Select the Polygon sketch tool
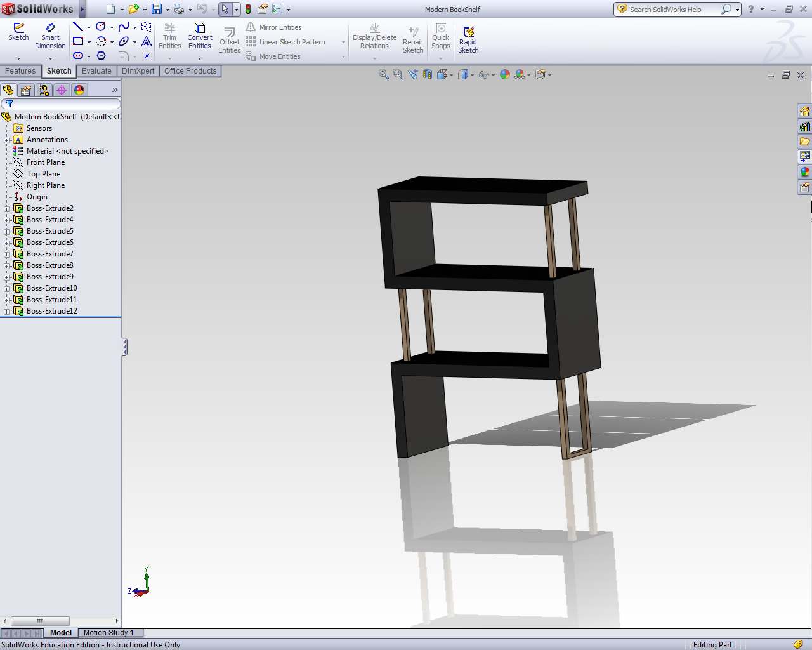Screen dimensions: 812x650 coord(101,56)
